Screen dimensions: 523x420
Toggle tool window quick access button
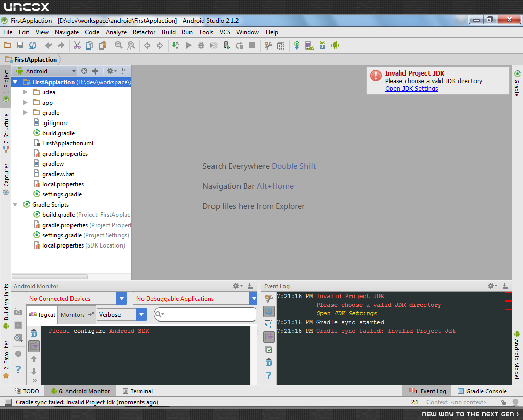(x=8, y=402)
